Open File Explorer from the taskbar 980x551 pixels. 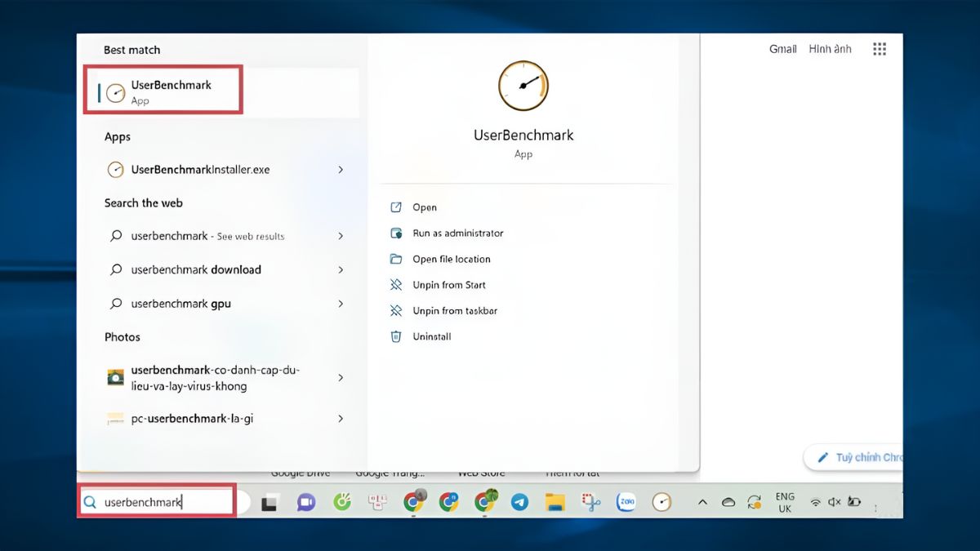[555, 502]
